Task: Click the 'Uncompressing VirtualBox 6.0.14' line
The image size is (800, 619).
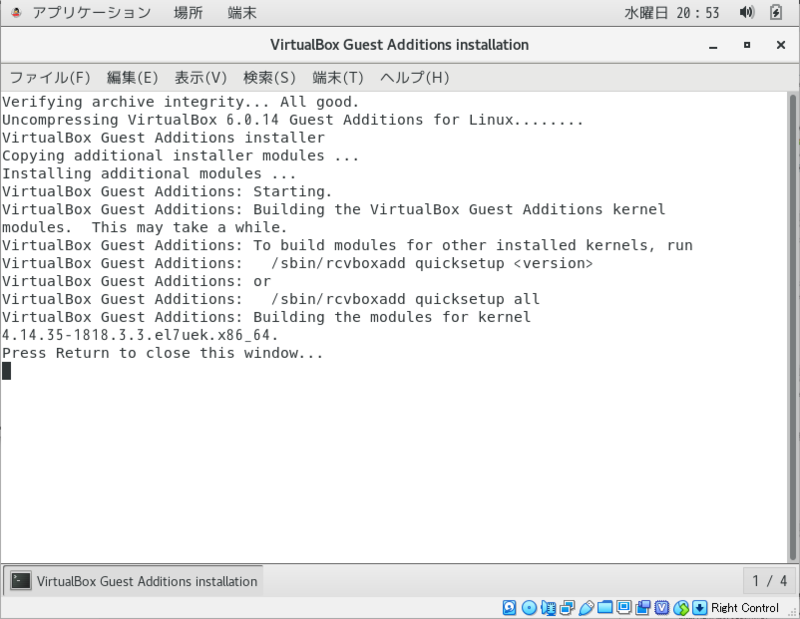Action: pos(292,120)
